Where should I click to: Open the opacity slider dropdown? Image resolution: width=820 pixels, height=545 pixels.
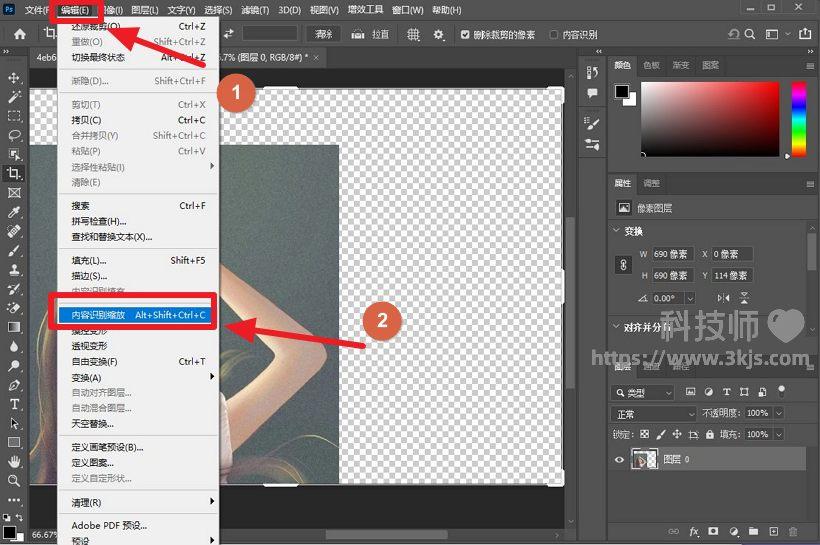[x=779, y=413]
